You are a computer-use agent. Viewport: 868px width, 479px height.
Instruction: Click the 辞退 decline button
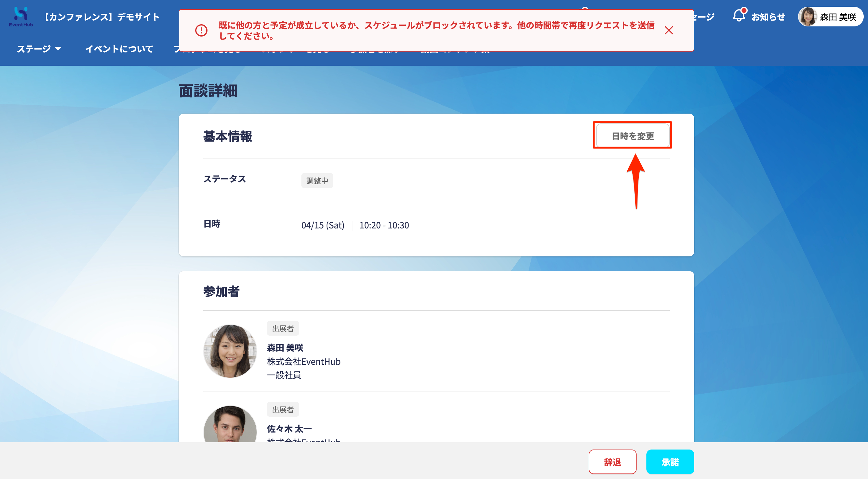[x=612, y=462]
